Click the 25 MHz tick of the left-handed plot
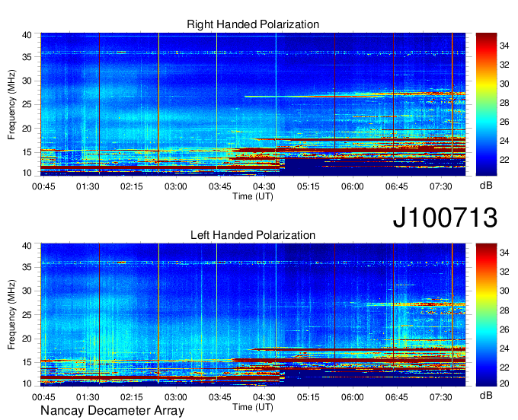Viewport: 518px width, 420px height. [27, 315]
